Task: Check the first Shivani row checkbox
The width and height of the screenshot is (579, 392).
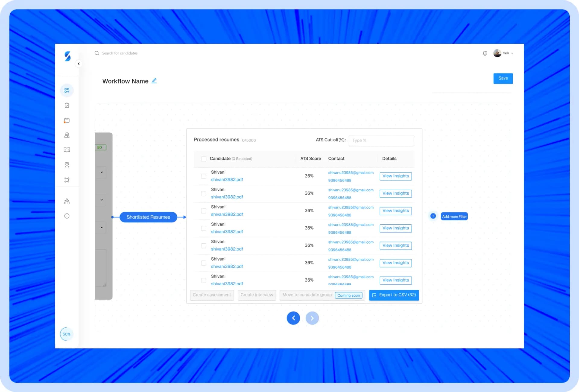Action: (x=204, y=176)
